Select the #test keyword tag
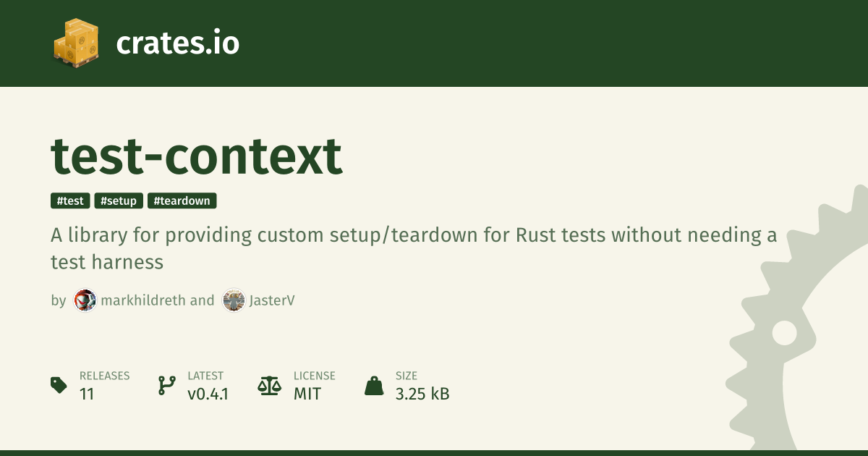 pyautogui.click(x=70, y=201)
